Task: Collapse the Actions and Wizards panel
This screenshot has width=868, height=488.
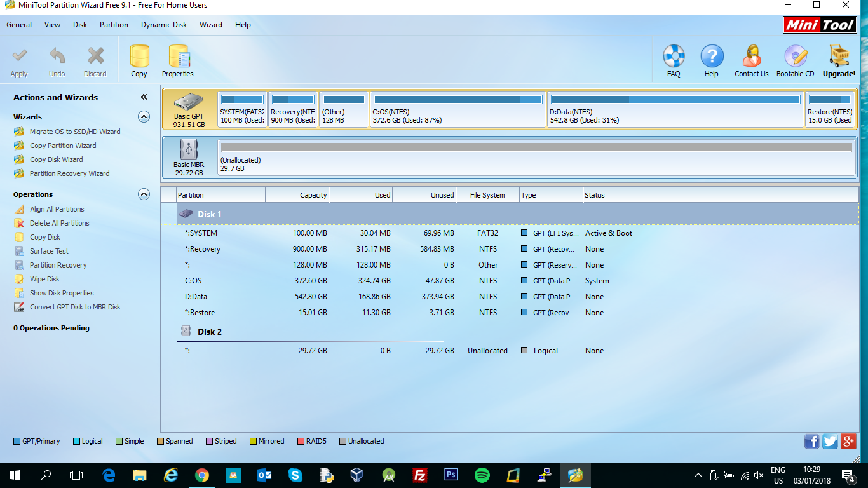Action: point(144,97)
